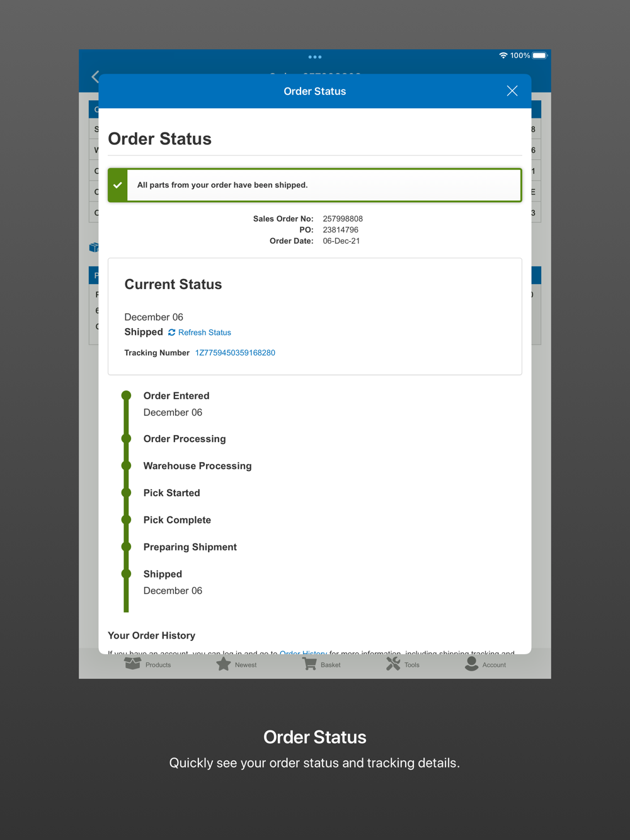The image size is (630, 840).
Task: Select the Pick Started timeline marker
Action: click(x=126, y=493)
